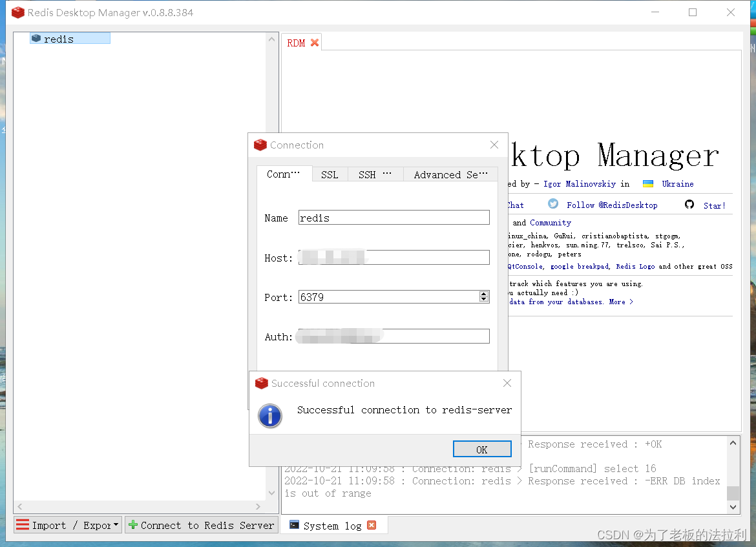
Task: Click the red hamburger Import icon
Action: click(x=23, y=524)
